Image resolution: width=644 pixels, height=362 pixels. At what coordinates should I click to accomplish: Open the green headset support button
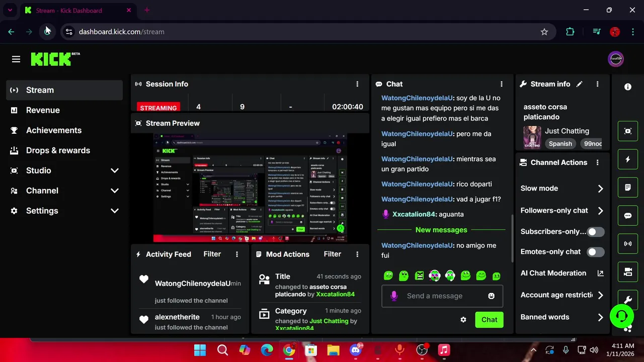click(621, 316)
